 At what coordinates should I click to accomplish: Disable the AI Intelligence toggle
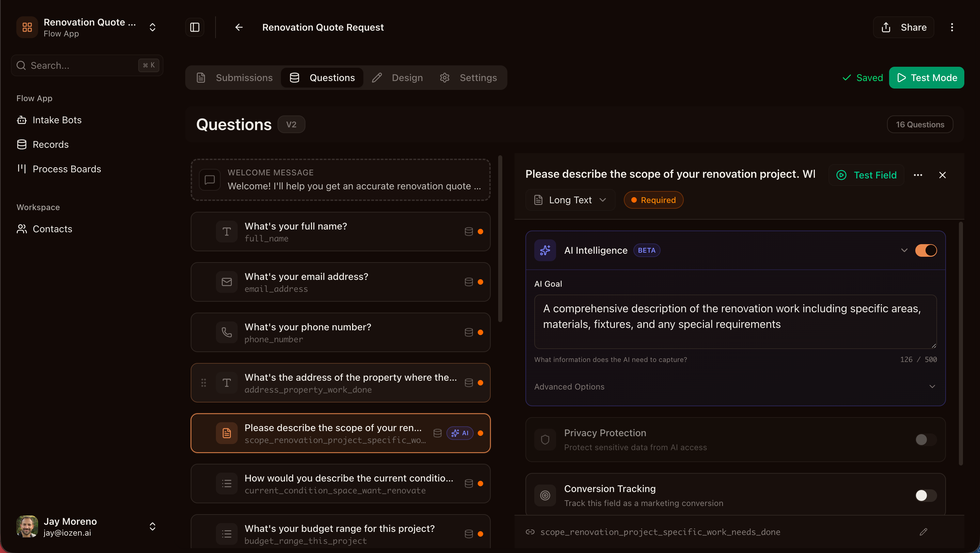[x=926, y=250]
